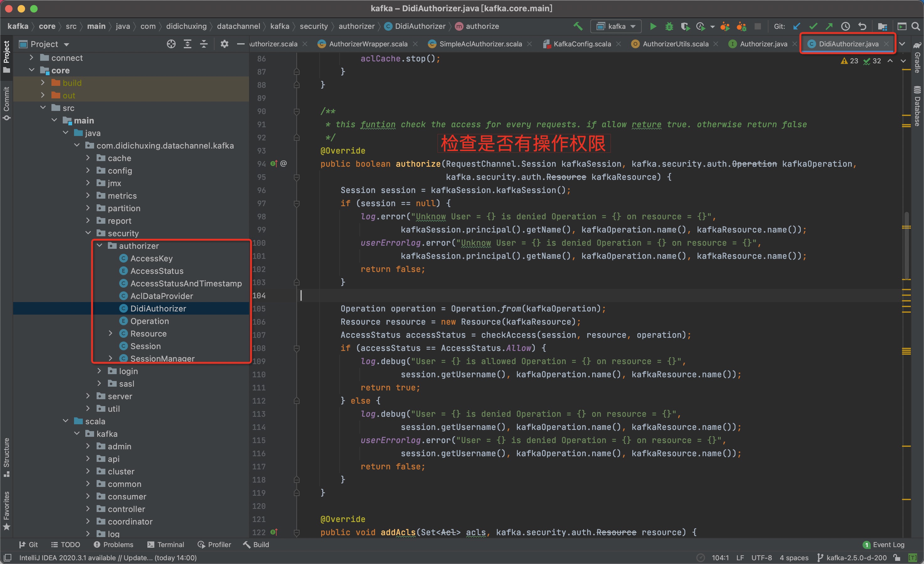Click the Search Everywhere magnifier icon
The width and height of the screenshot is (924, 564).
point(916,26)
